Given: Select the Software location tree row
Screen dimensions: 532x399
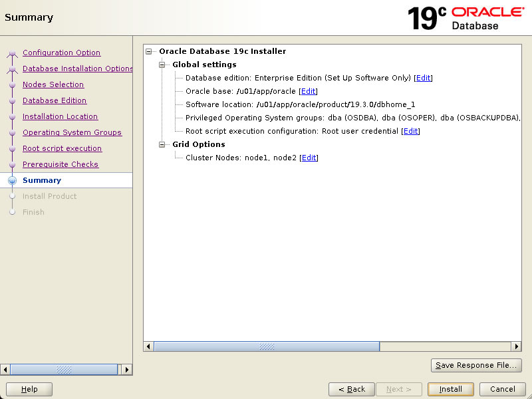Looking at the screenshot, I should 301,104.
